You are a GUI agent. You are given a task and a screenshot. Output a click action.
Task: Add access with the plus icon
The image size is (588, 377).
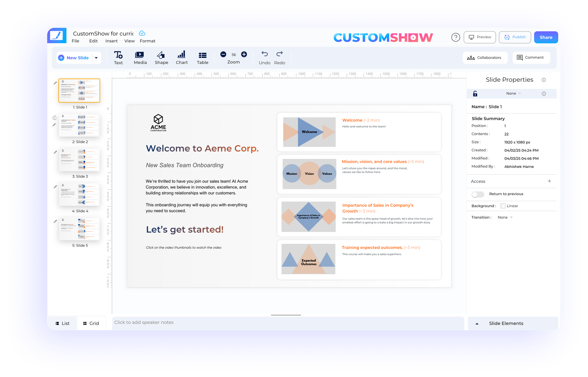click(x=549, y=181)
